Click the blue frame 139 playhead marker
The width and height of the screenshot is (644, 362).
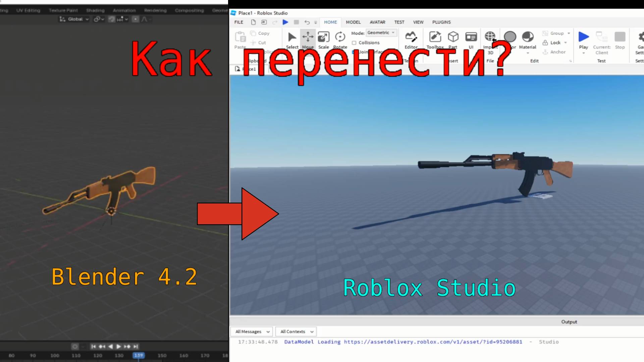(x=139, y=355)
